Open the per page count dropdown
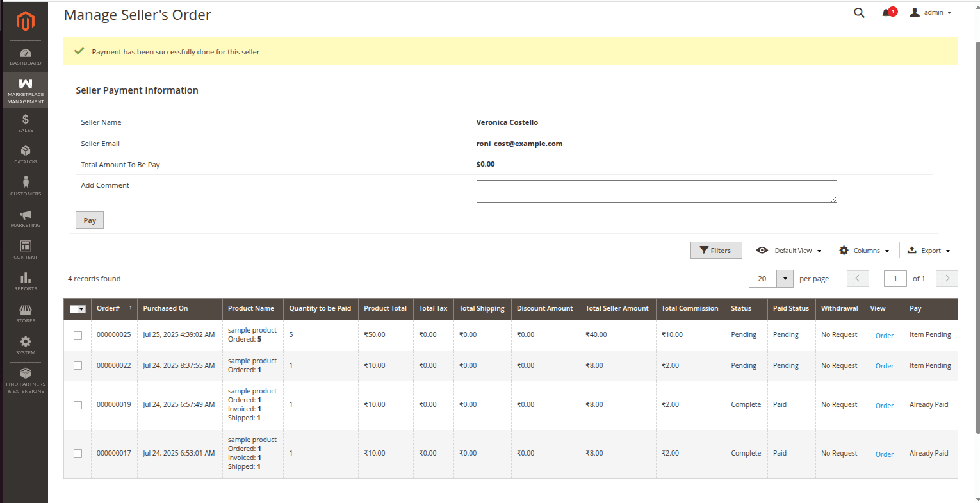 786,279
